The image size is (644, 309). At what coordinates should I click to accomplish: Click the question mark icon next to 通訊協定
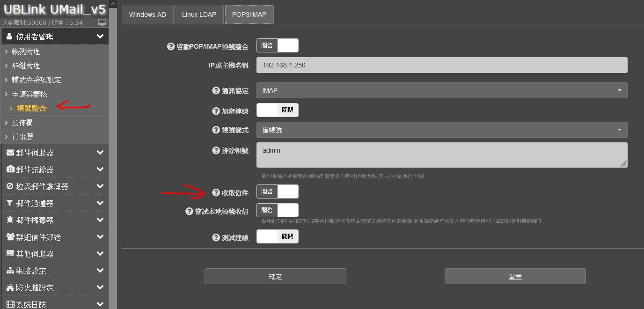[x=216, y=91]
